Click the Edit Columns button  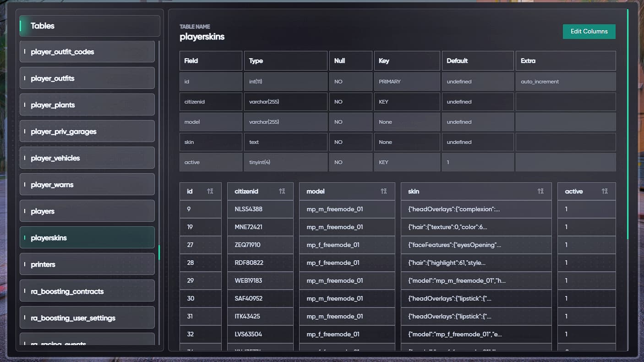(x=589, y=31)
